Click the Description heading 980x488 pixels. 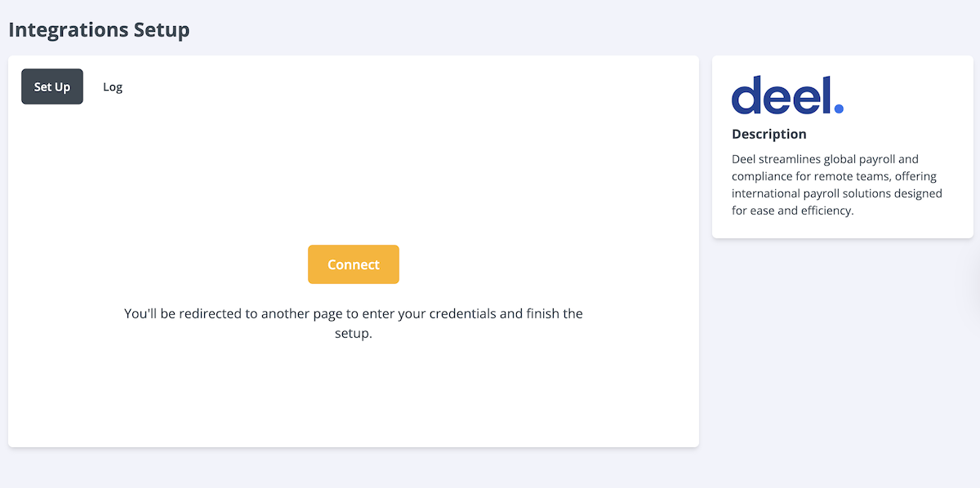[x=768, y=134]
